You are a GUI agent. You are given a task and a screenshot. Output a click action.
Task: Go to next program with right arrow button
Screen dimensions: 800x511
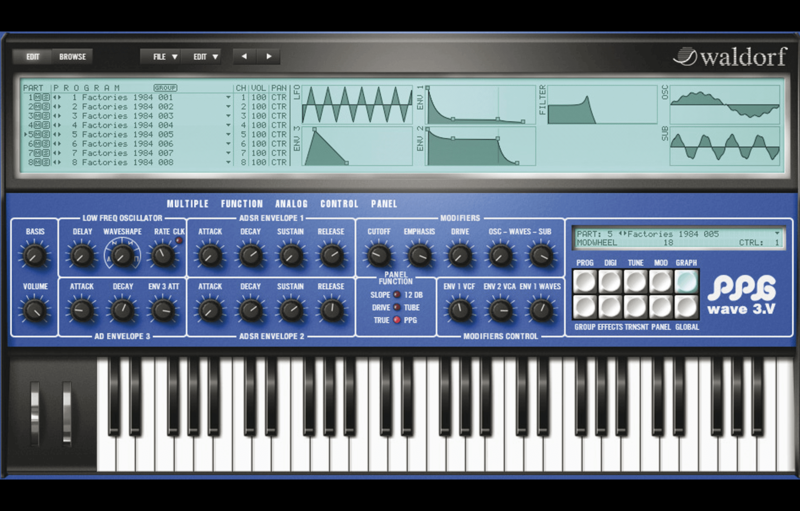[x=268, y=57]
